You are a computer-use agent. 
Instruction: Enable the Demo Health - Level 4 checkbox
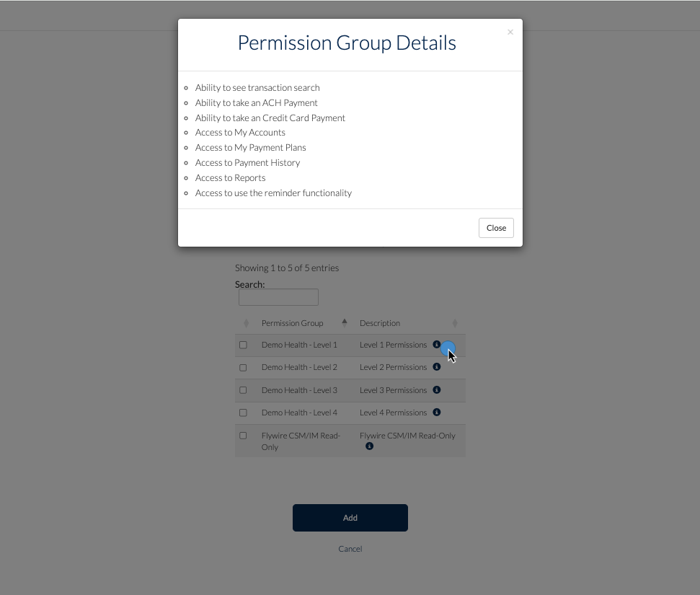(243, 413)
